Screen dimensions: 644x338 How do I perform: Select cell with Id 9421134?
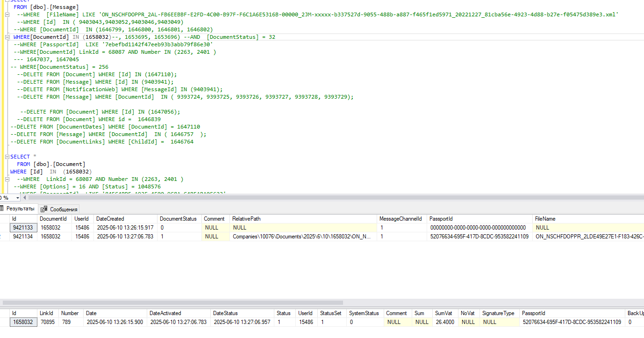pos(23,237)
